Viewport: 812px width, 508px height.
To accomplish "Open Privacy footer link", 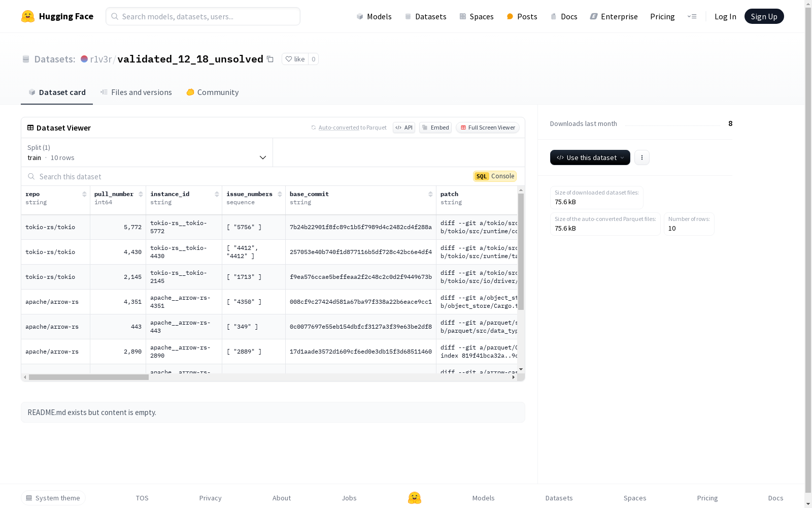I will click(x=211, y=498).
